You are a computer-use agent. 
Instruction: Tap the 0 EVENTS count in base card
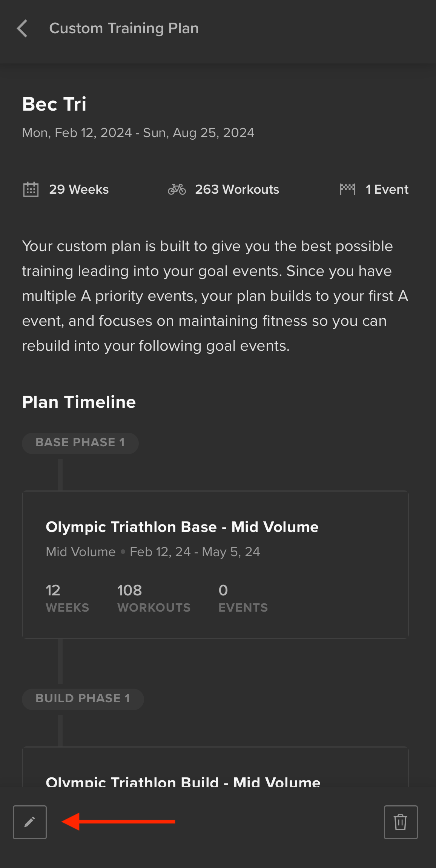pyautogui.click(x=243, y=598)
